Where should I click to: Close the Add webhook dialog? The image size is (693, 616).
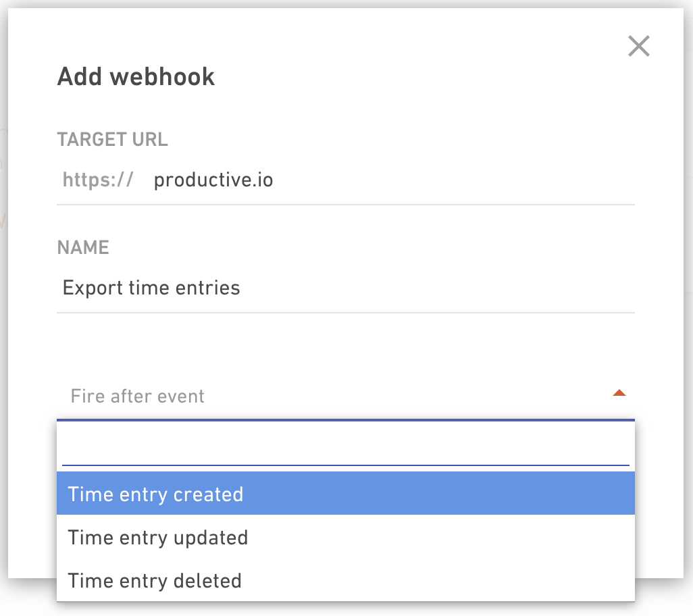click(x=639, y=46)
